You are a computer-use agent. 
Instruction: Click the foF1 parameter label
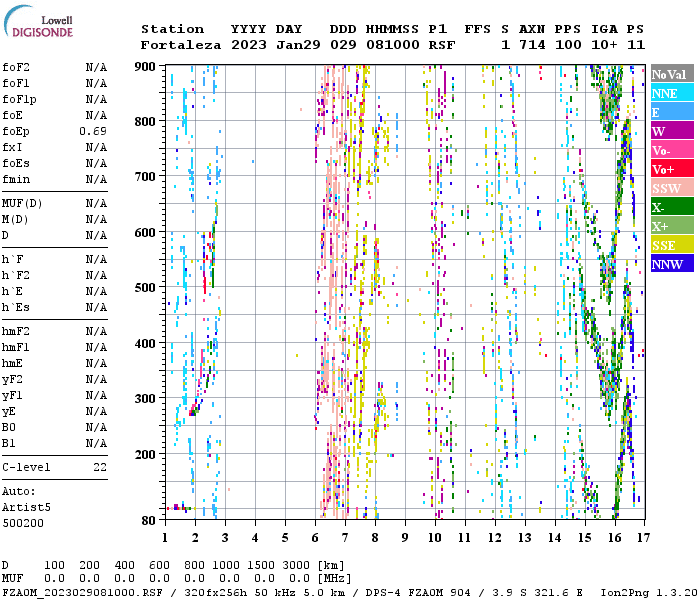(16, 83)
